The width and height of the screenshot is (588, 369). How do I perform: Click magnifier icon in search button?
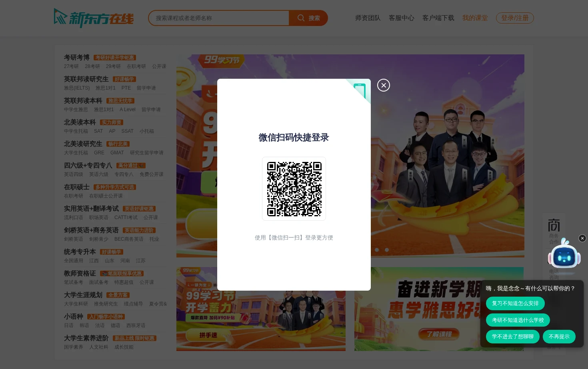(x=301, y=18)
